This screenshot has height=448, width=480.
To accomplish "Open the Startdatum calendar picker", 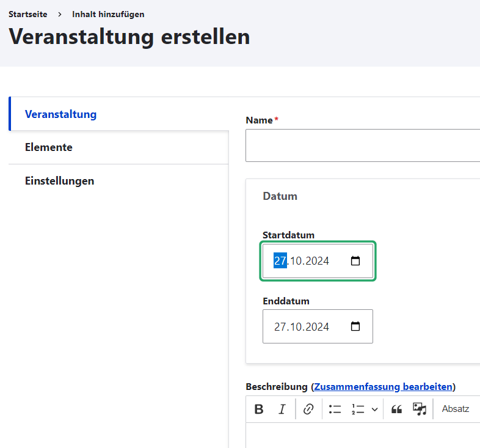I will click(x=355, y=261).
